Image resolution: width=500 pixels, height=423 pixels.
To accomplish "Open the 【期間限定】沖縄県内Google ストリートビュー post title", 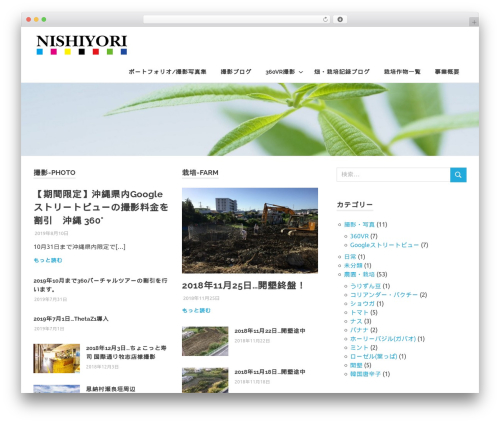I will [101, 207].
